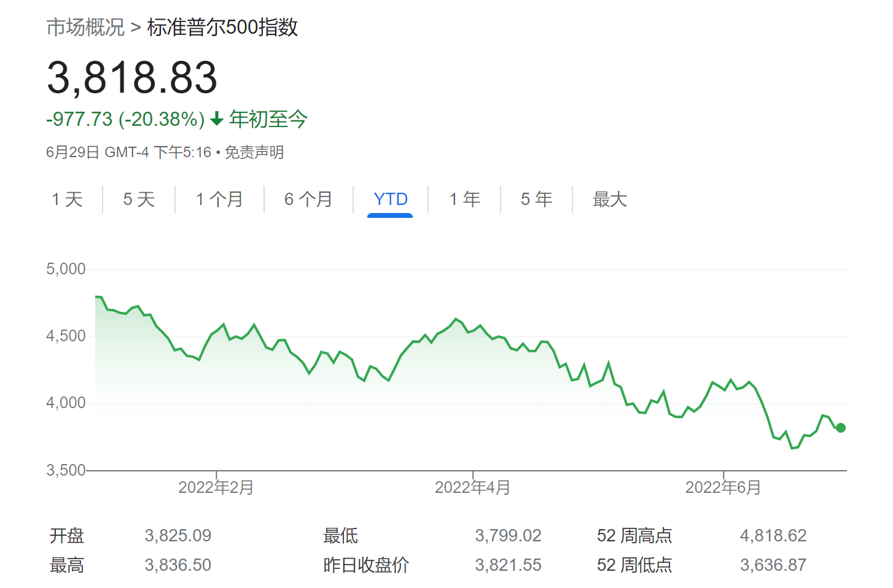The height and width of the screenshot is (588, 893).
Task: Click the 昨日收盘价 label
Action: [x=366, y=565]
